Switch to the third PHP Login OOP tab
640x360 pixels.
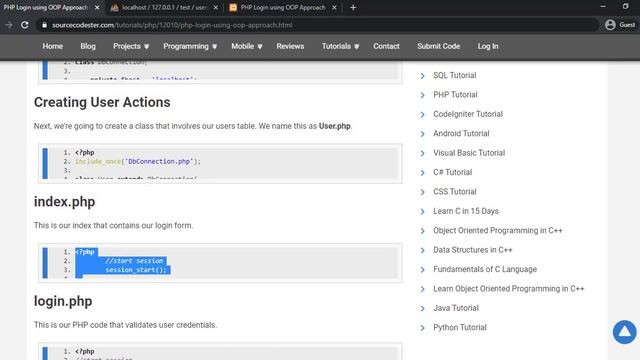[283, 7]
